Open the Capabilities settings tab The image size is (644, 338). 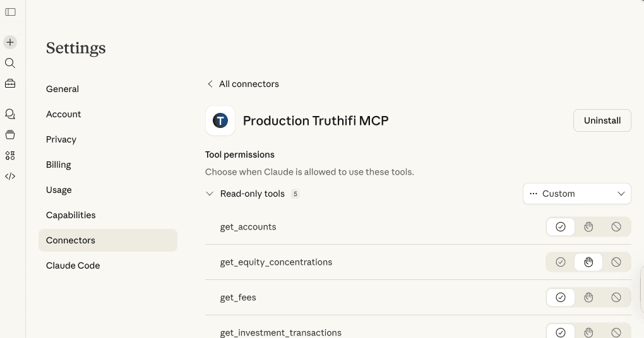pos(71,215)
